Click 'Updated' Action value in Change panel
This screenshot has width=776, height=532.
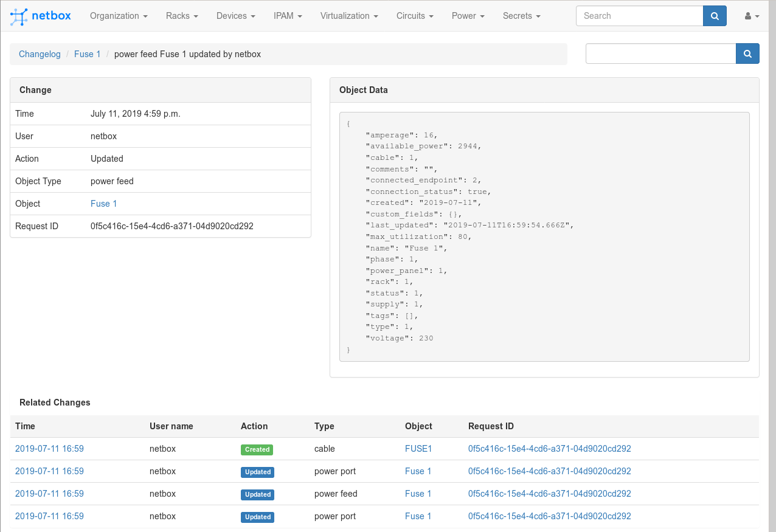pyautogui.click(x=107, y=159)
